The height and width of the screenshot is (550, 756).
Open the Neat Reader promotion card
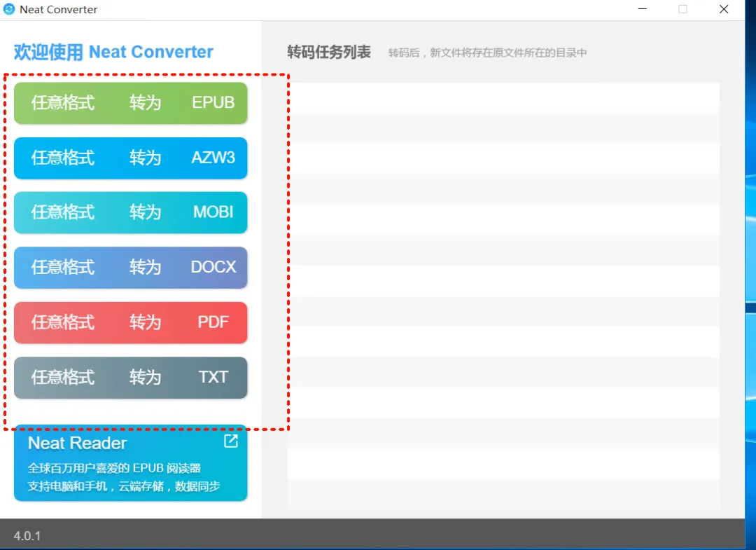pos(131,463)
